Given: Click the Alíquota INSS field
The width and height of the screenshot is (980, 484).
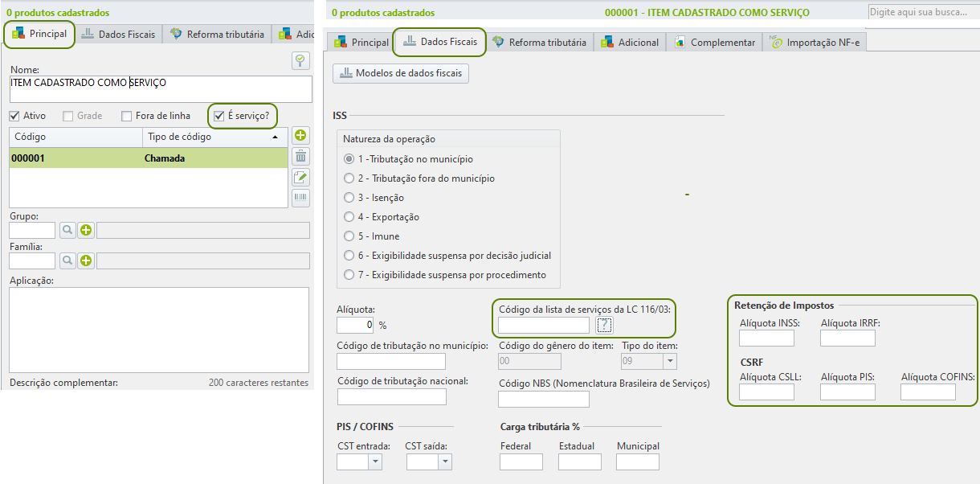Looking at the screenshot, I should pos(766,338).
